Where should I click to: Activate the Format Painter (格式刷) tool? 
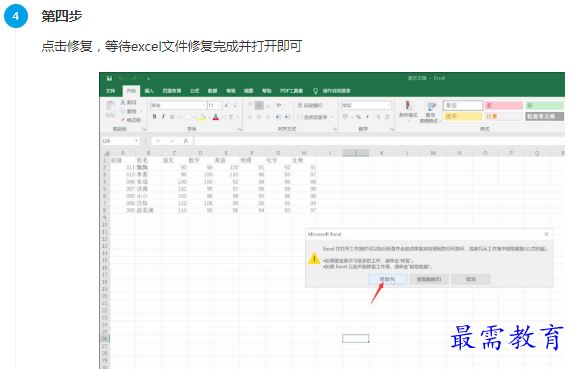click(x=131, y=120)
